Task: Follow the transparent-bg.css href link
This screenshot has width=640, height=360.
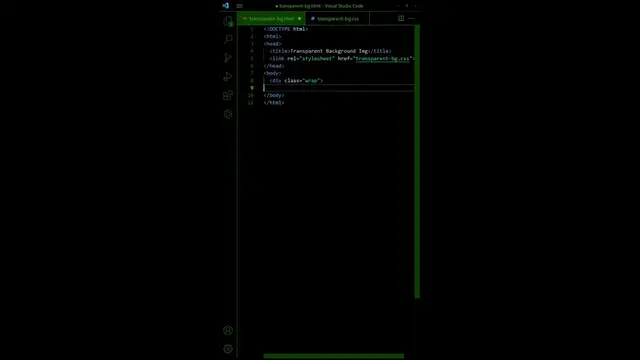Action: coord(382,58)
